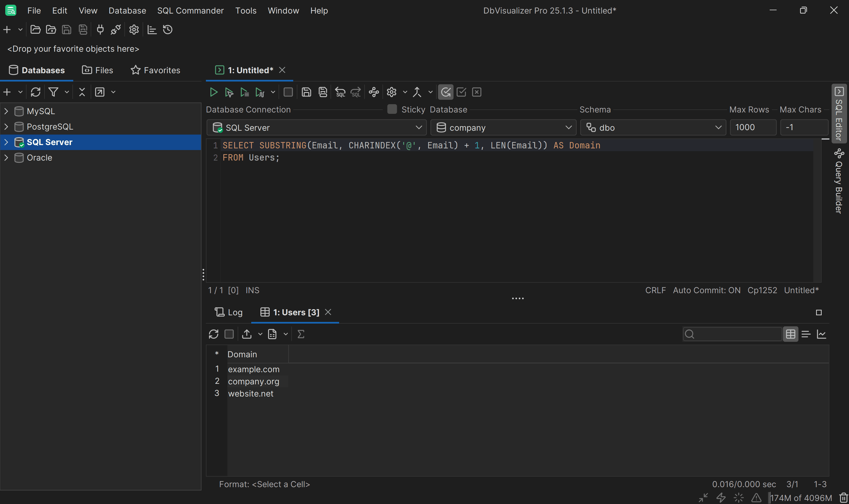Close the 1: Users [3] result tab
The height and width of the screenshot is (504, 849).
tap(328, 312)
